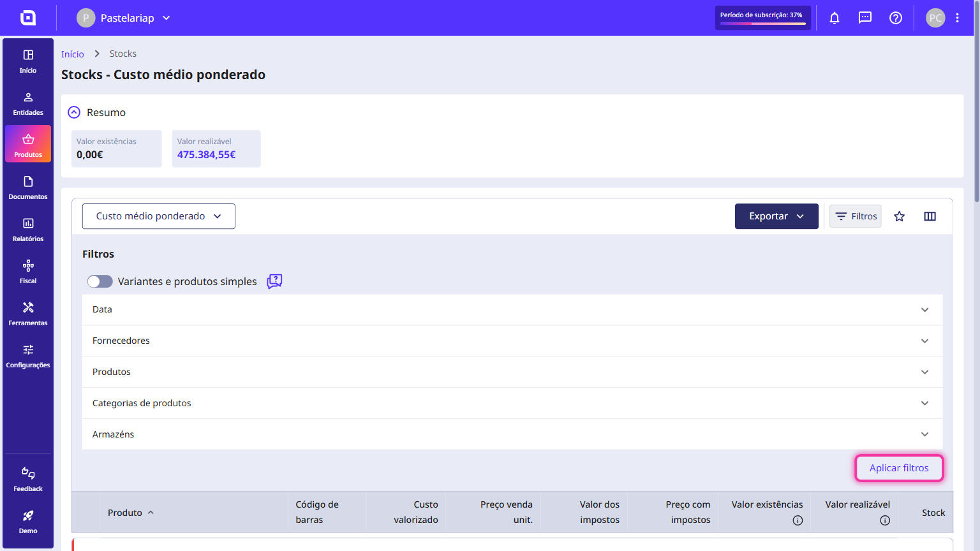Toggle Variantes e produtos simples switch
This screenshot has height=551, width=980.
pos(100,281)
